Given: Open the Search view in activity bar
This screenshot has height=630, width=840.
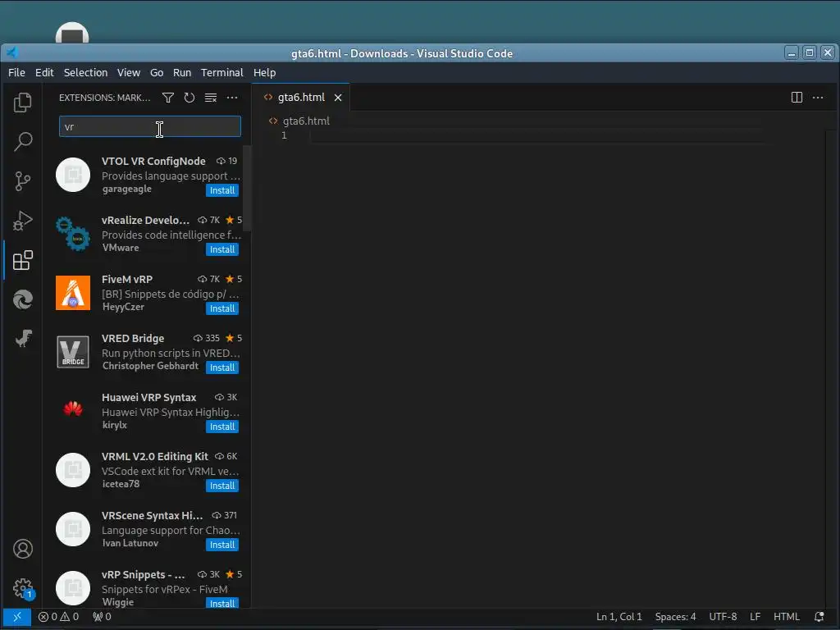Looking at the screenshot, I should 22,141.
